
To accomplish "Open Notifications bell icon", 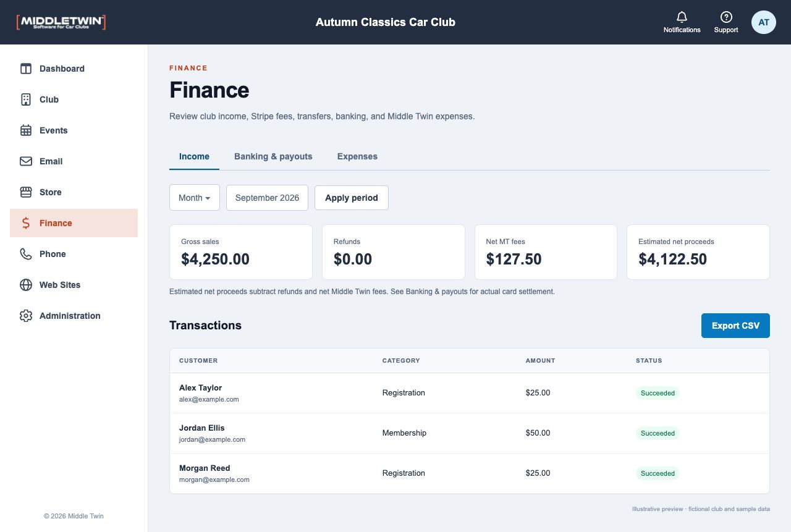I will 682,17.
